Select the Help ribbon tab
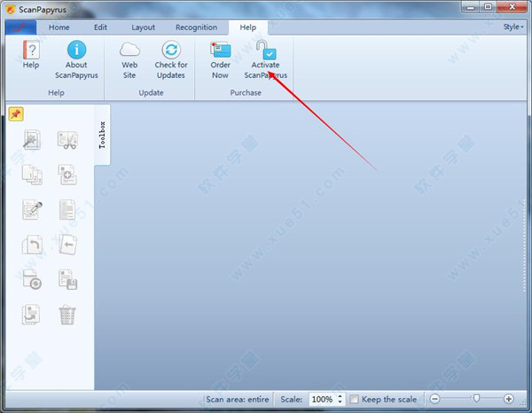Image resolution: width=532 pixels, height=413 pixels. [248, 27]
